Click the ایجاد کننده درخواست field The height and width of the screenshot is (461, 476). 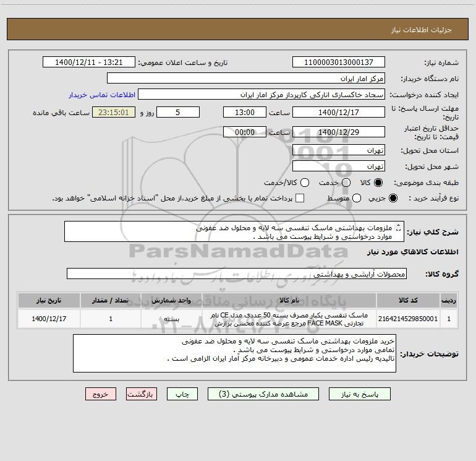261,95
